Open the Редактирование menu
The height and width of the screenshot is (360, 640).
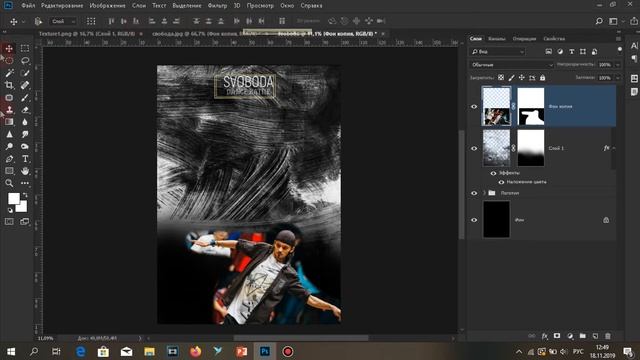click(x=62, y=6)
